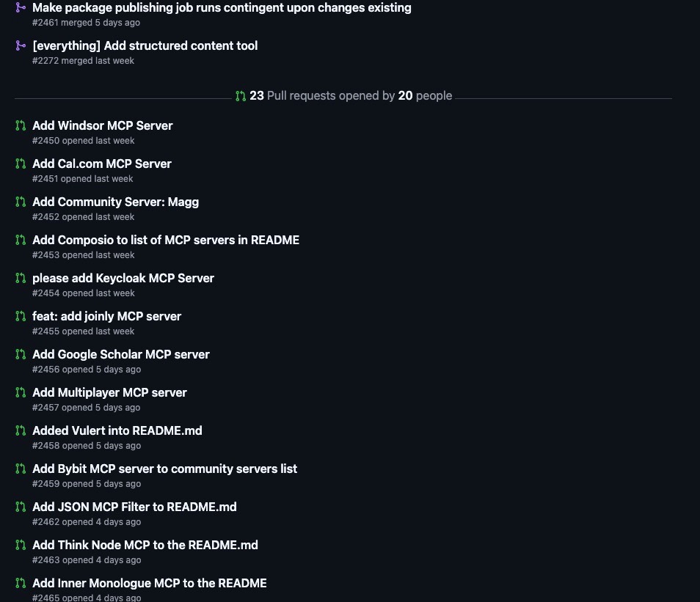Open 'Add Multiplayer MCP server' pull request
Screen dimensions: 700x602
click(110, 393)
